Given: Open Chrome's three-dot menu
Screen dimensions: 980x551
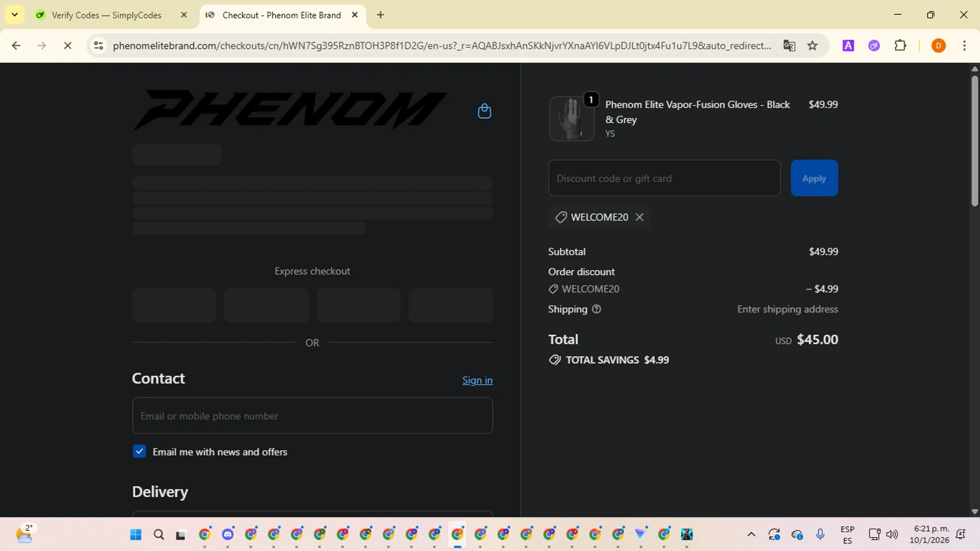Looking at the screenshot, I should tap(964, 46).
